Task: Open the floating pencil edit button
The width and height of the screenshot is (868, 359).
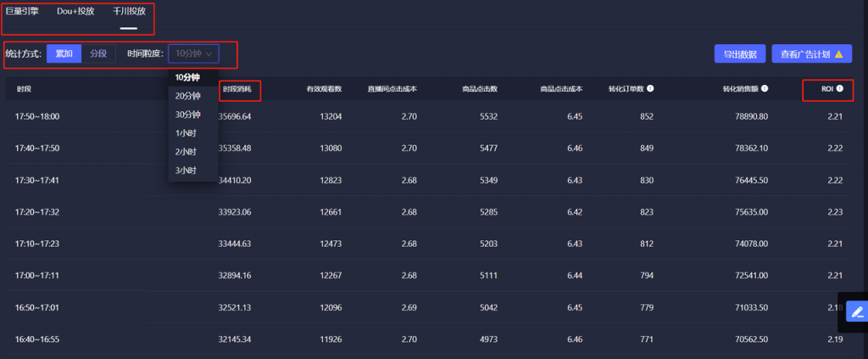Action: [x=856, y=311]
